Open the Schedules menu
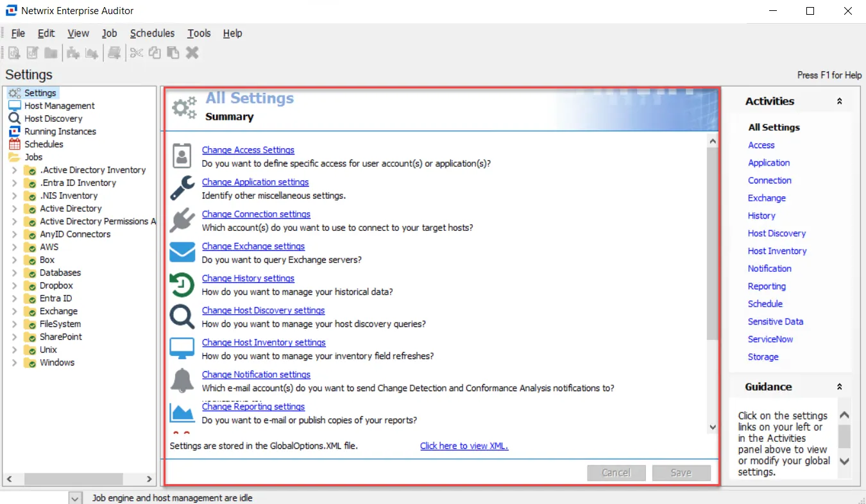Image resolution: width=866 pixels, height=504 pixels. pos(152,33)
